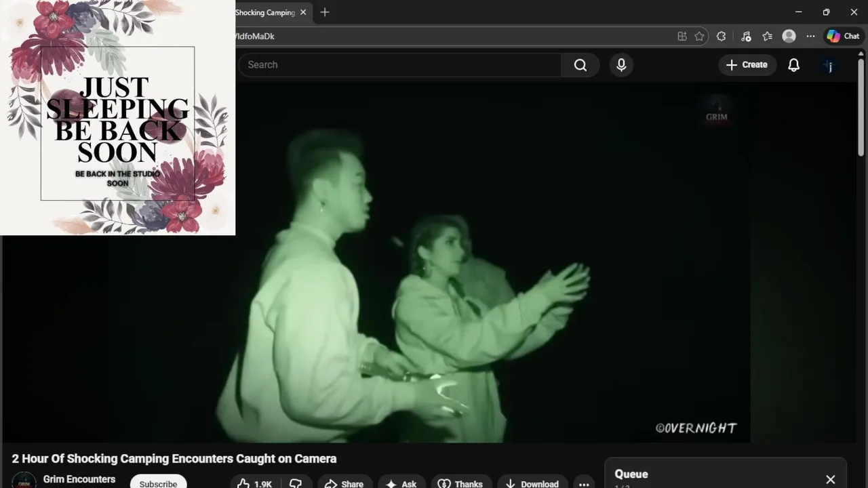
Task: Click the Create button
Action: point(747,64)
